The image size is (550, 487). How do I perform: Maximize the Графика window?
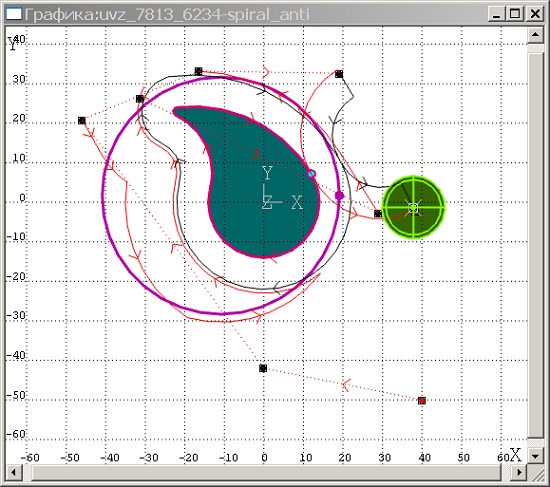515,14
